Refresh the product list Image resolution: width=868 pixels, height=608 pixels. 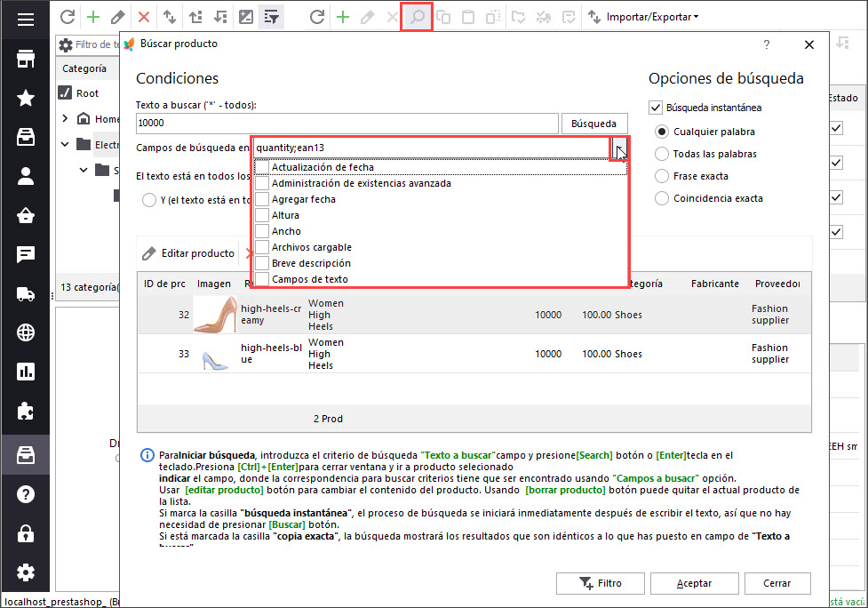coord(317,17)
